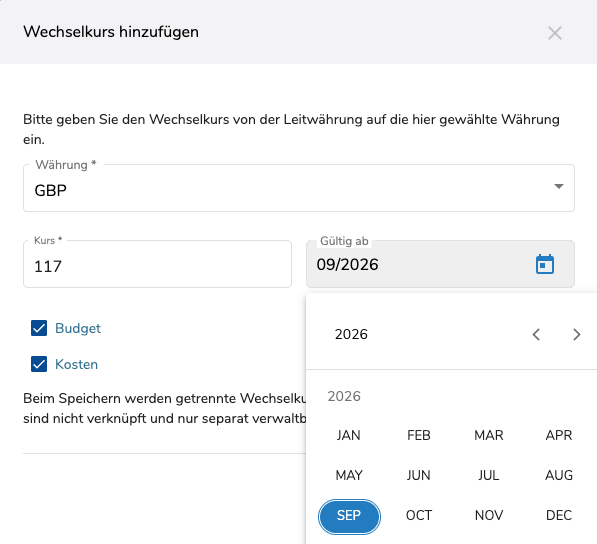
Task: Expand the GBP currency select field
Action: point(298,188)
